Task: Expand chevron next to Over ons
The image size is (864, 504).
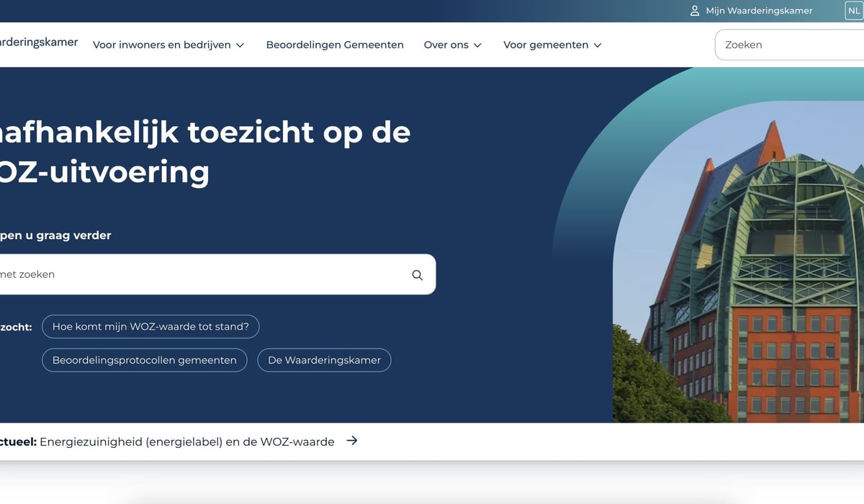Action: (477, 45)
